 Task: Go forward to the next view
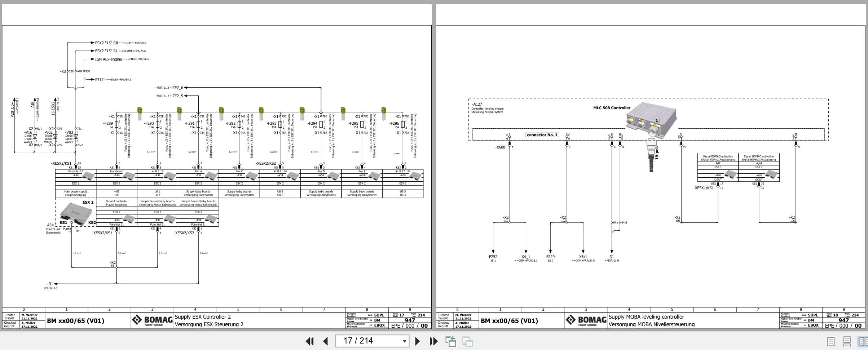467,341
